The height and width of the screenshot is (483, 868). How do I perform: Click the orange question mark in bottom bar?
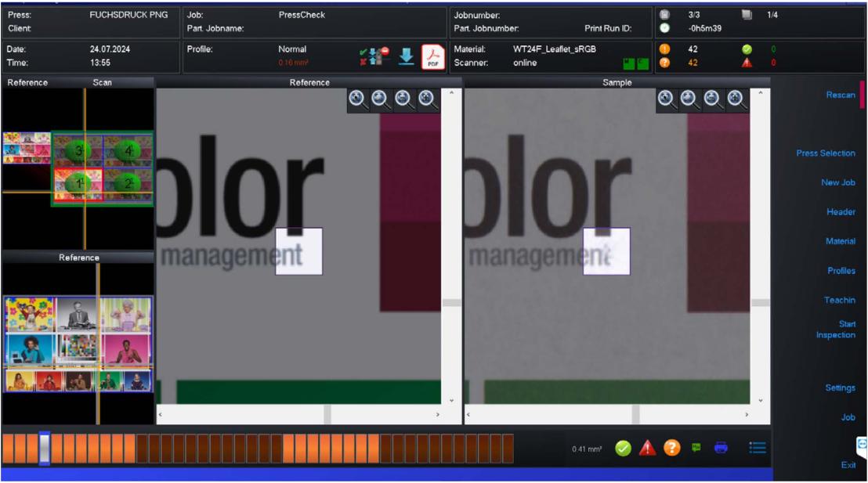point(671,448)
